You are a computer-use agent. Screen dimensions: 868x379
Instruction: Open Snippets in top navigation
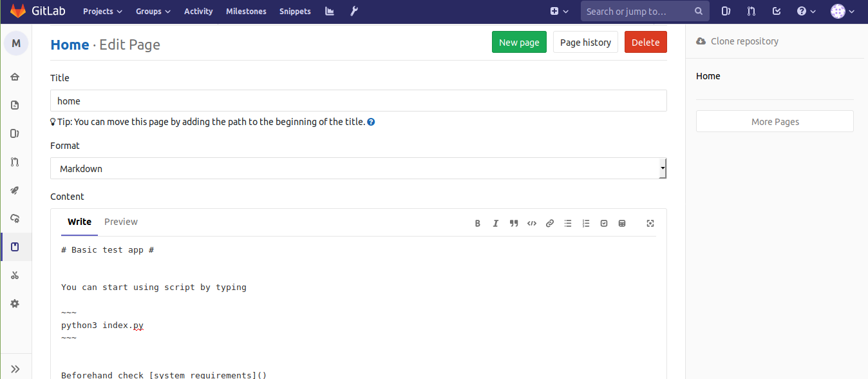pyautogui.click(x=295, y=11)
